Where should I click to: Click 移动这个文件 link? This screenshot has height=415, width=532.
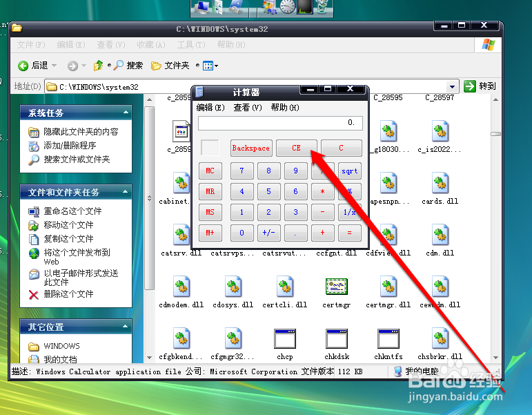[68, 225]
